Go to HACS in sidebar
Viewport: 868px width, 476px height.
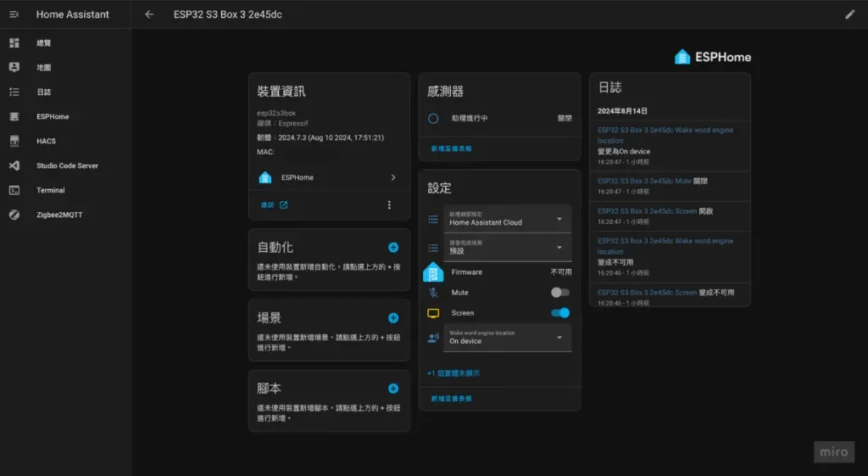point(46,141)
